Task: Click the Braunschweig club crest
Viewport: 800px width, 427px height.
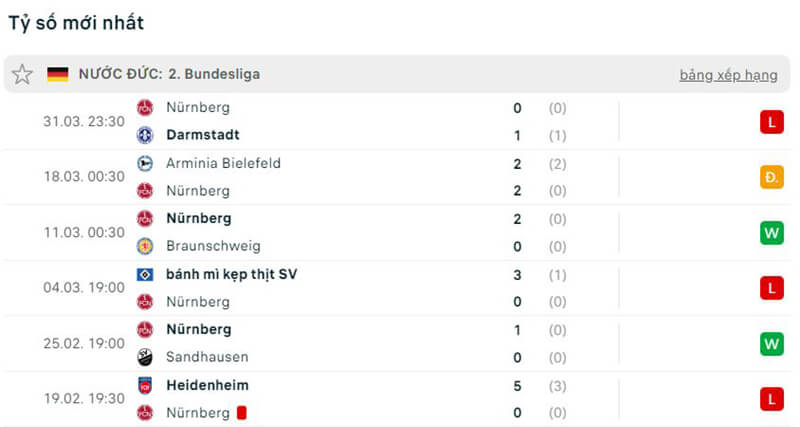Action: tap(145, 246)
